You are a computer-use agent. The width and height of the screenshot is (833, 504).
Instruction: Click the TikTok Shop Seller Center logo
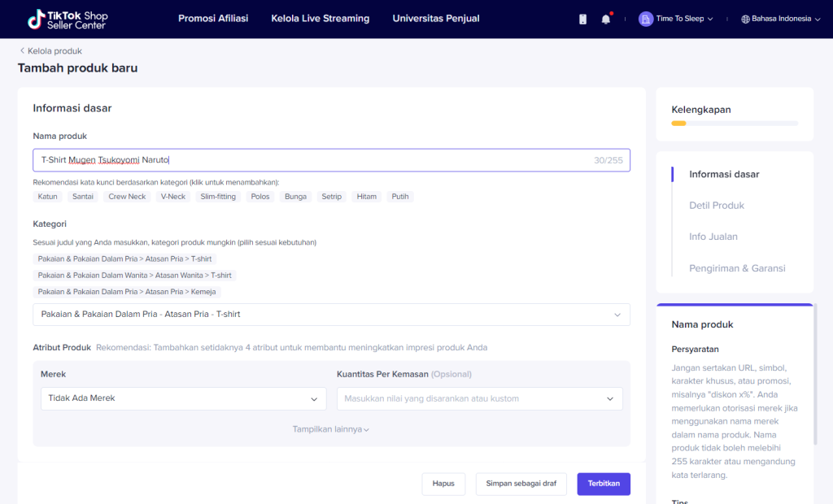click(x=67, y=19)
